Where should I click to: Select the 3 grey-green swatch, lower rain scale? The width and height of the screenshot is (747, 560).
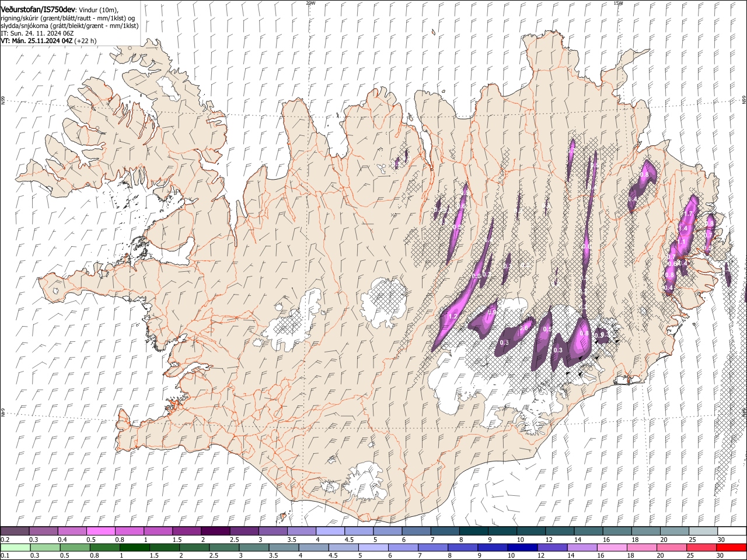pos(254,547)
